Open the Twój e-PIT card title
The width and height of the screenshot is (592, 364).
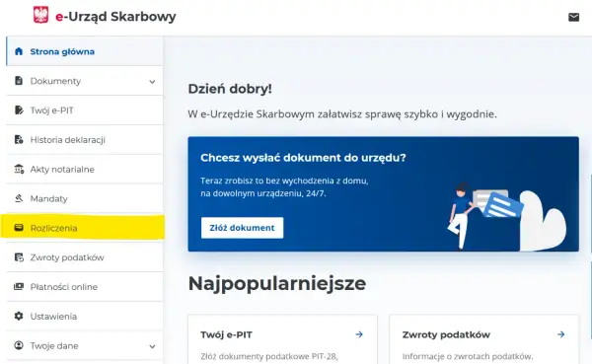226,334
